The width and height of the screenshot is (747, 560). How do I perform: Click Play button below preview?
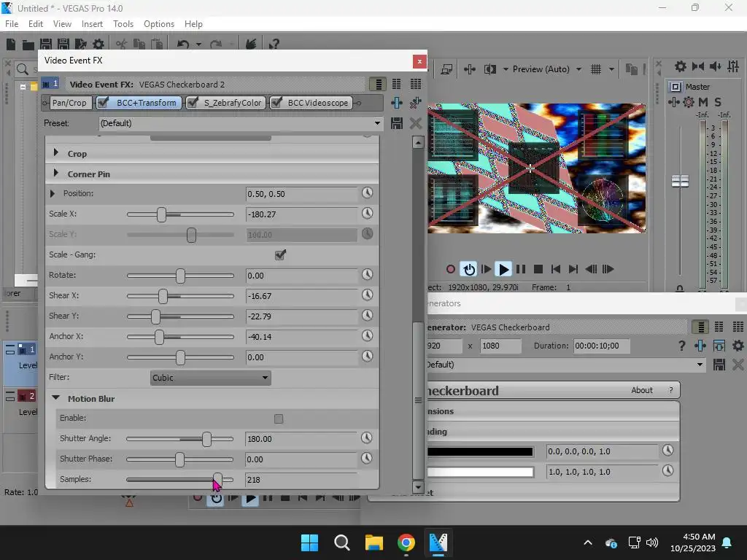(503, 269)
